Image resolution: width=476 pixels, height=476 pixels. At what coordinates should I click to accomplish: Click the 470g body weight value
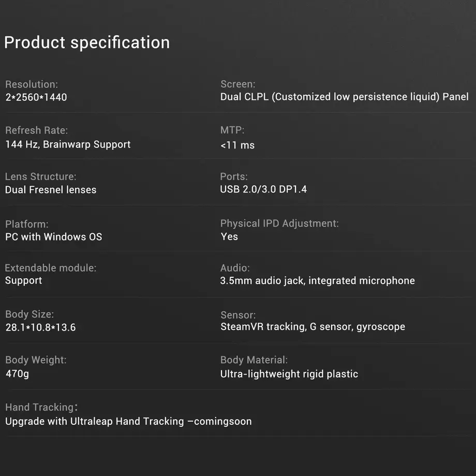tap(17, 374)
